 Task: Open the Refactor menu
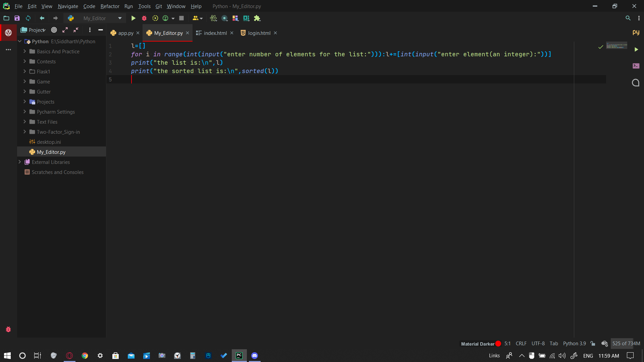(x=110, y=6)
